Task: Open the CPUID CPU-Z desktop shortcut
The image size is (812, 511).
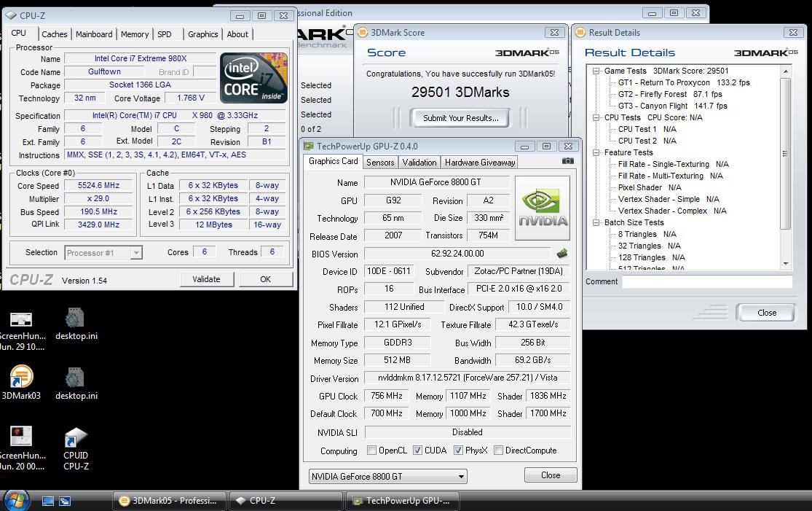Action: pyautogui.click(x=76, y=449)
